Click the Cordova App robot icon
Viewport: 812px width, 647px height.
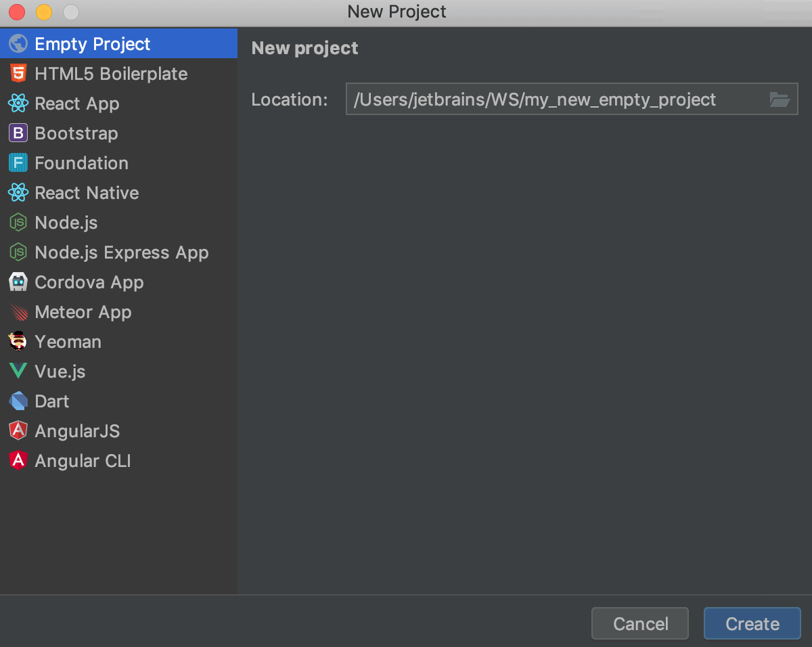18,282
